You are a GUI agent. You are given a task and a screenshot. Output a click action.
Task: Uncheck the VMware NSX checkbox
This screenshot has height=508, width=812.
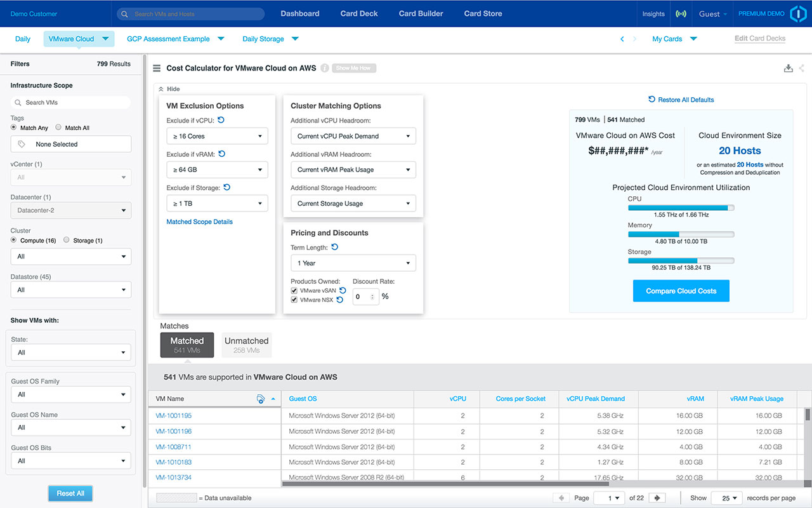294,300
